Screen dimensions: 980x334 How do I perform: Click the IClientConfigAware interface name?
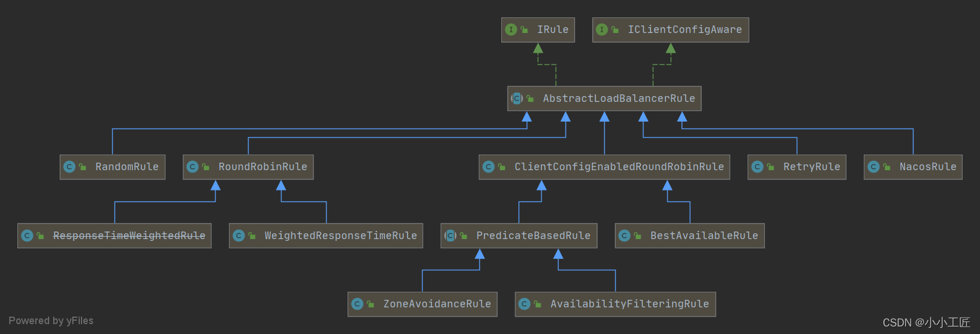[x=685, y=30]
